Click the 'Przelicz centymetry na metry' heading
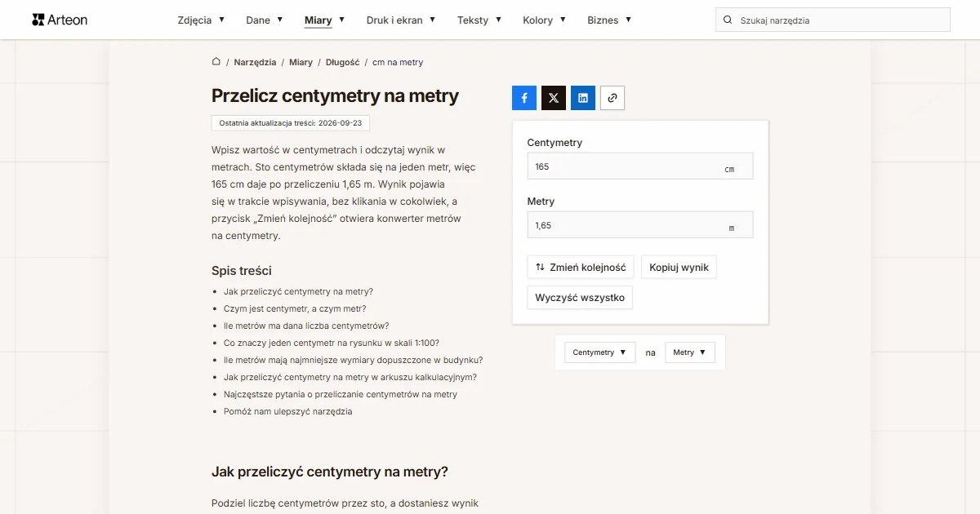This screenshot has height=514, width=980. coord(335,96)
